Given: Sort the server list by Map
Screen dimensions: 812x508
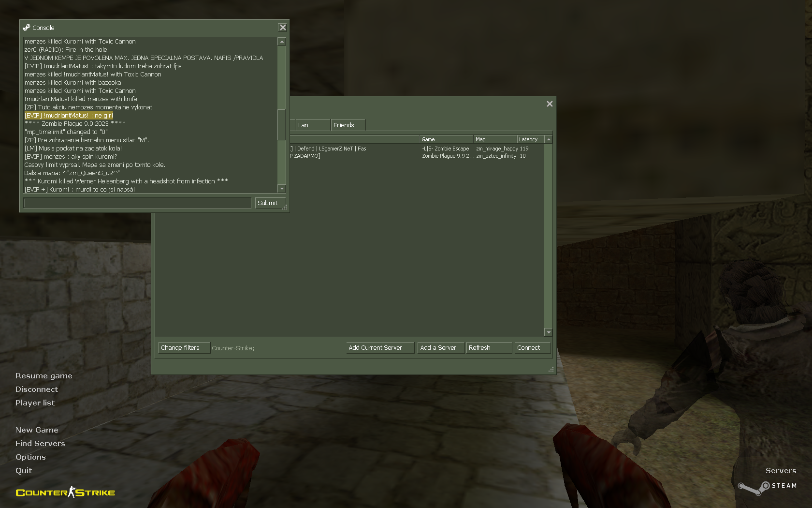Looking at the screenshot, I should pos(494,139).
